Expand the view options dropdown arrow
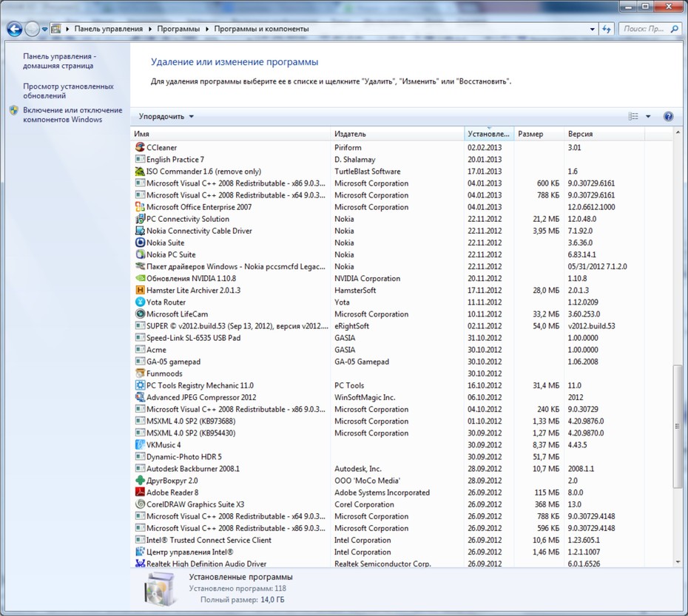 point(648,116)
